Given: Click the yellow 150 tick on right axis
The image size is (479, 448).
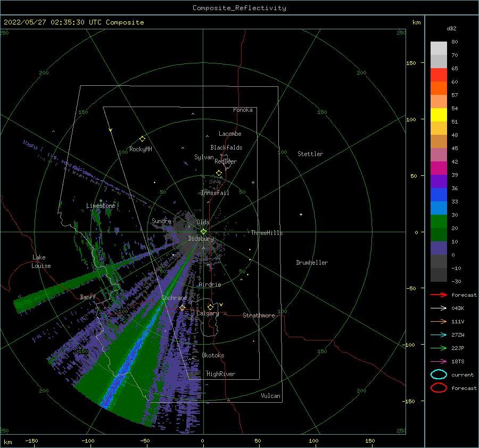Looking at the screenshot, I should tap(411, 63).
